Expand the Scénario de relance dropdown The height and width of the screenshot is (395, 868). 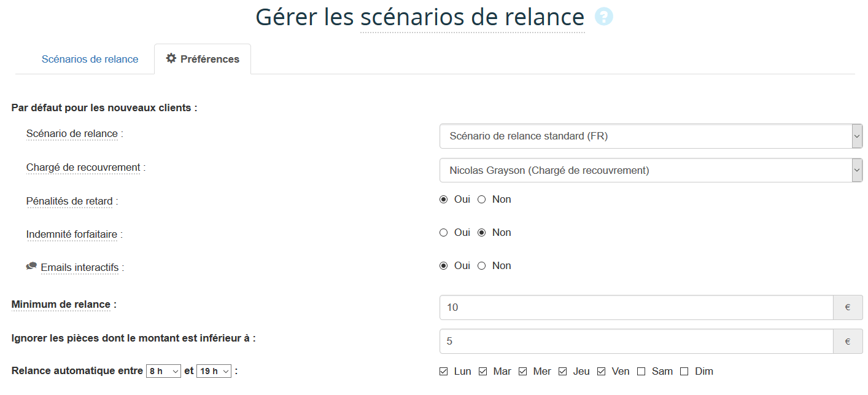651,136
